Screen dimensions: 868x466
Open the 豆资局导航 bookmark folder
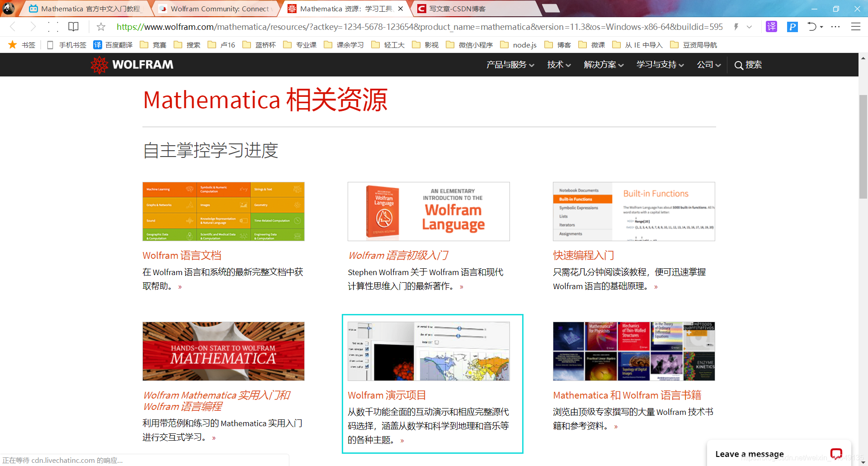coord(694,45)
